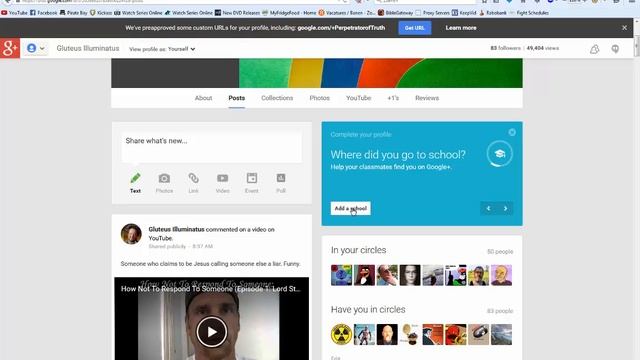Open the radiation symbol avatar
Screen dimensions: 640x360
coord(341,334)
